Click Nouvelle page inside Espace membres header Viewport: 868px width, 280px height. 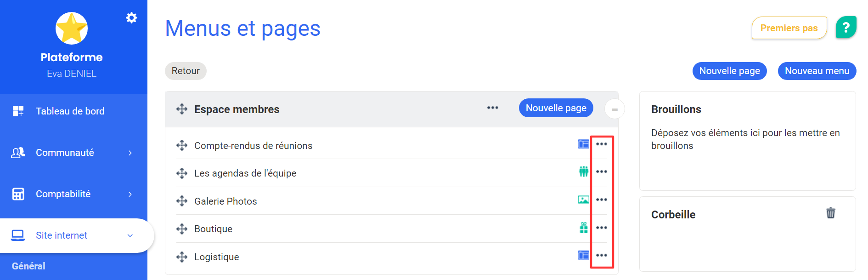(556, 108)
